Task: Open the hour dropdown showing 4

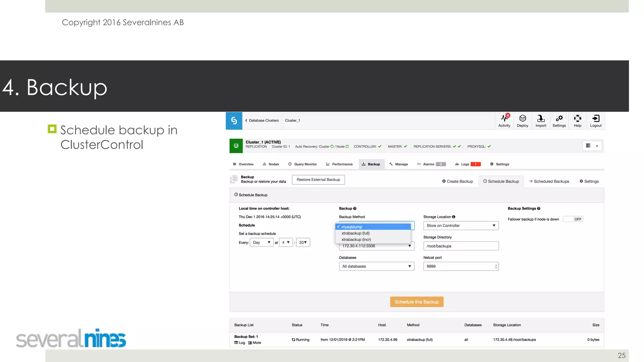Action: tap(286, 243)
